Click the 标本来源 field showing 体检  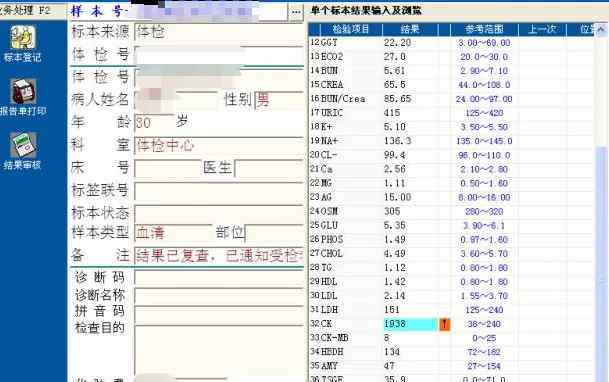219,32
